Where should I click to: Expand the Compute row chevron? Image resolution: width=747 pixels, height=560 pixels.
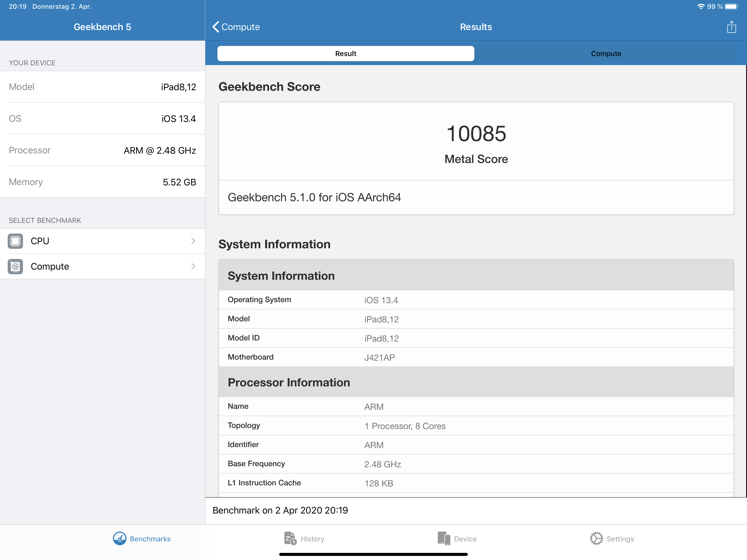[x=193, y=267]
